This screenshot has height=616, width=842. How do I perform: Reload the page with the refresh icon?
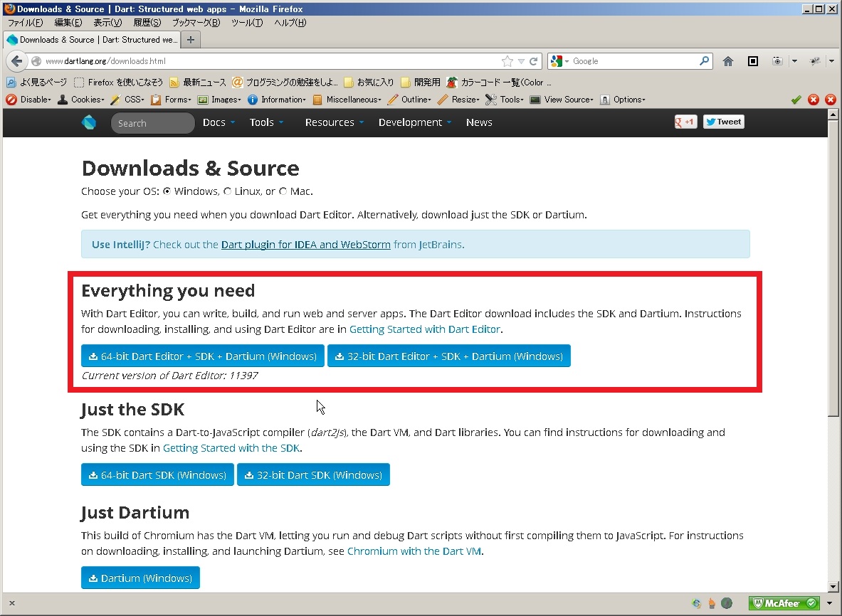click(x=533, y=61)
